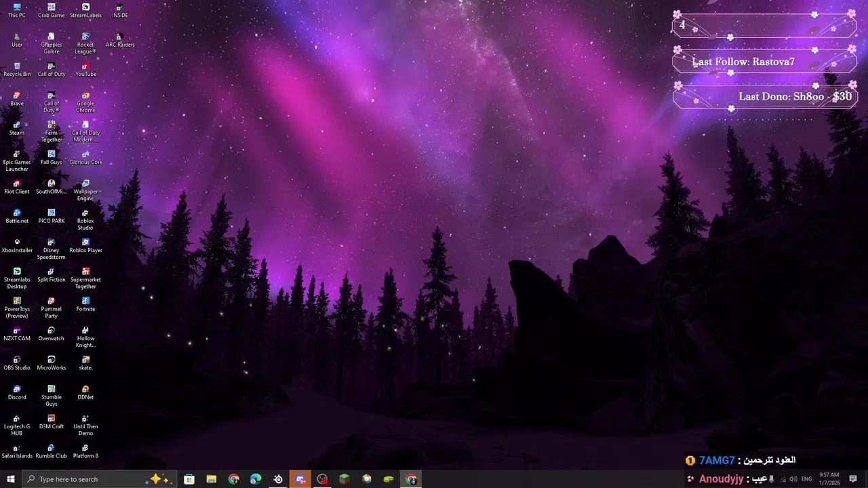Viewport: 868px width, 488px height.
Task: Select the Farm Together shortcut
Action: 52,131
